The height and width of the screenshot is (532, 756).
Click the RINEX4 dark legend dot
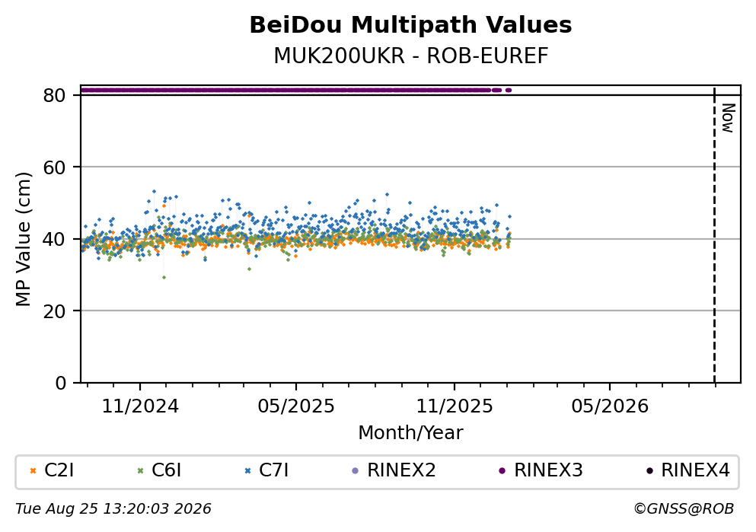click(649, 471)
